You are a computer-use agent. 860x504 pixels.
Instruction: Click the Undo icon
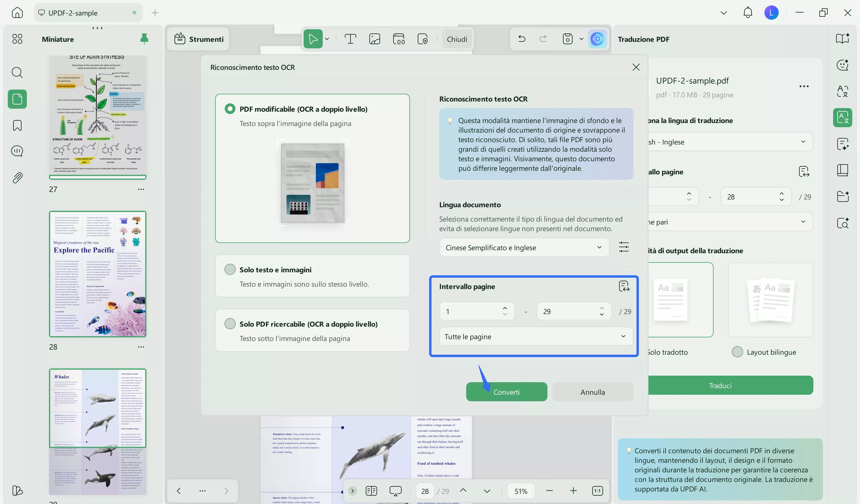point(521,39)
